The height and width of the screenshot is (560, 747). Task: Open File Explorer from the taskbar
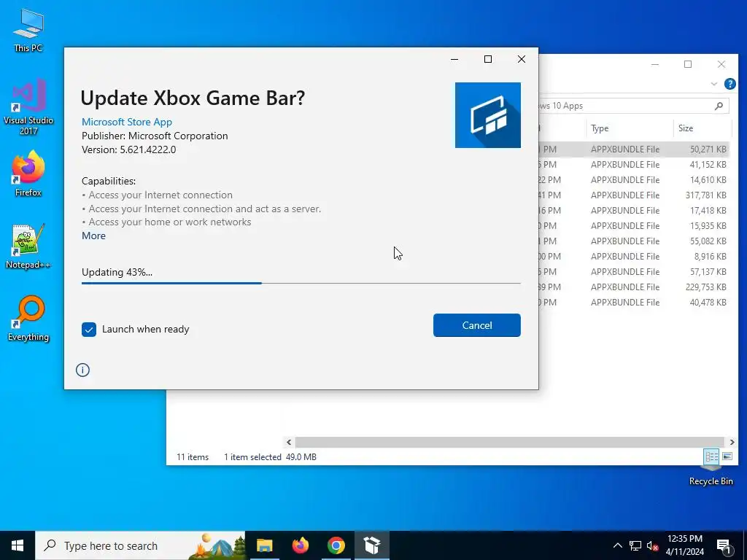[264, 545]
